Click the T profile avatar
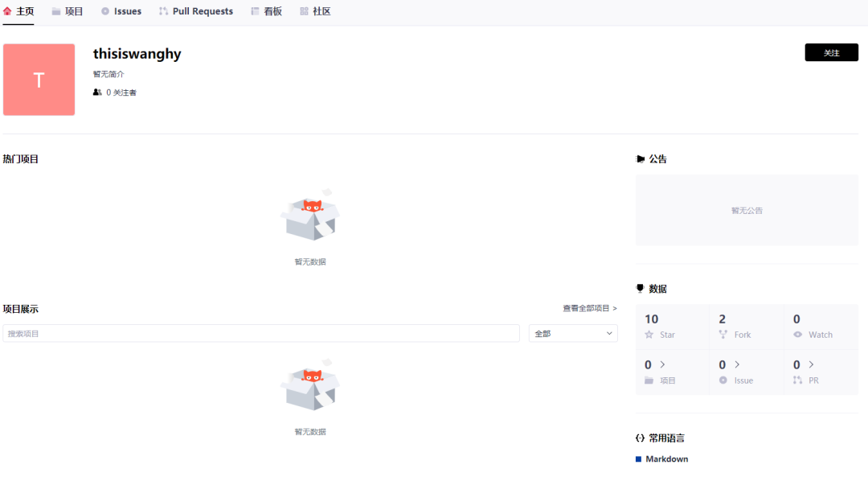 point(39,80)
